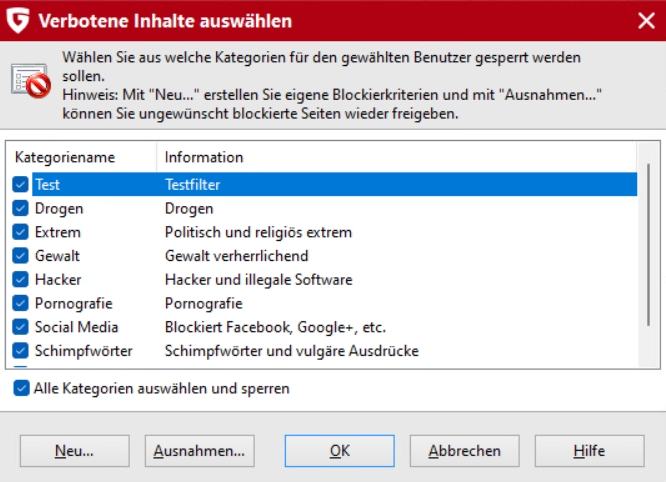666x482 pixels.
Task: Confirm with the OK button
Action: [339, 451]
